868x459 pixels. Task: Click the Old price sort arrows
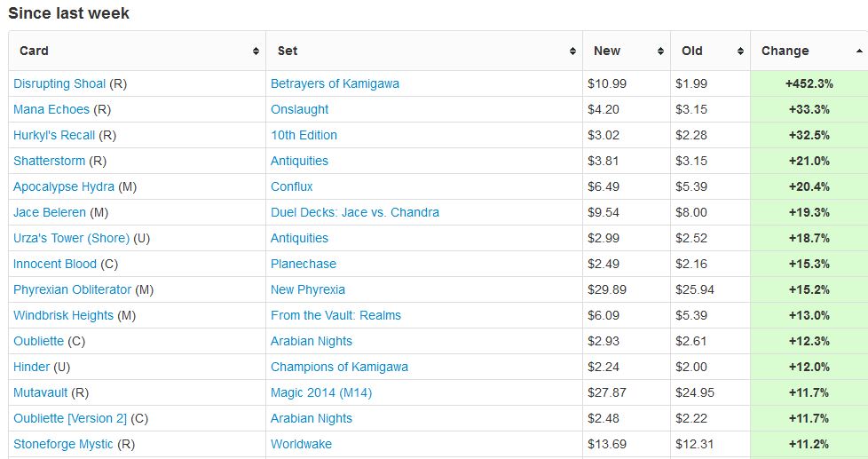click(740, 51)
